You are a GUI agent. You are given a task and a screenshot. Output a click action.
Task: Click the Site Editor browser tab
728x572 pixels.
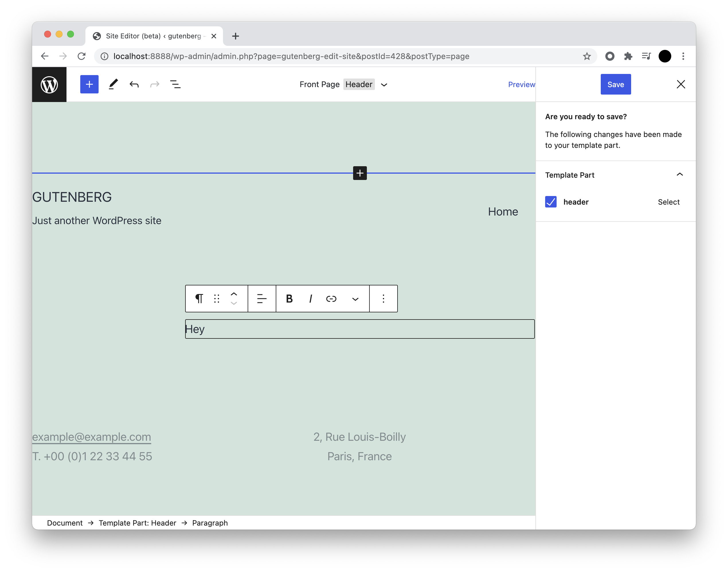pyautogui.click(x=154, y=36)
